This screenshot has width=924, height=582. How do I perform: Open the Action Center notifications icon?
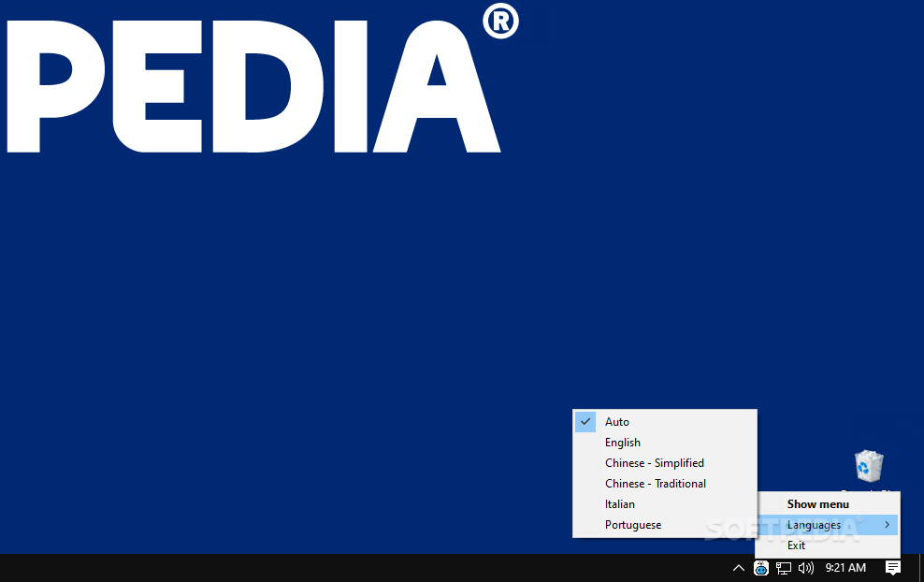point(893,568)
